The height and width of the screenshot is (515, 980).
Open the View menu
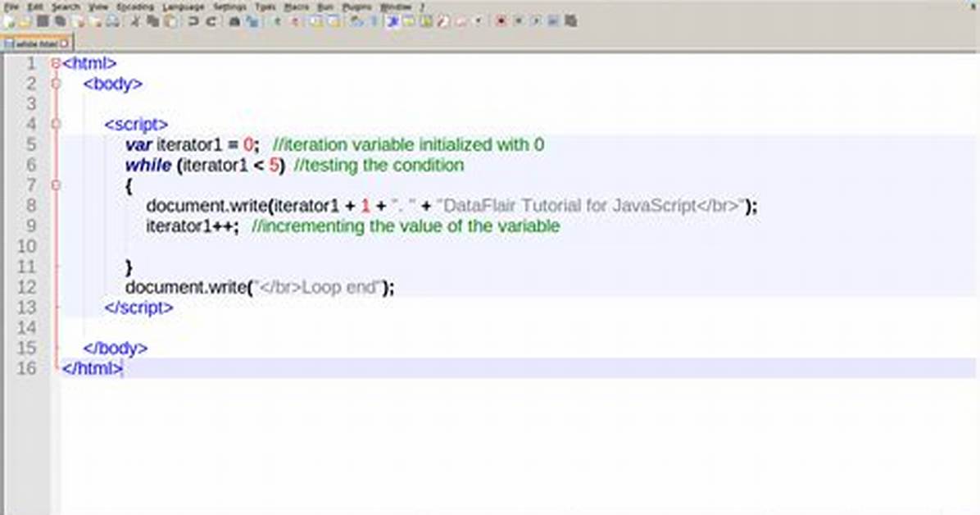98,7
